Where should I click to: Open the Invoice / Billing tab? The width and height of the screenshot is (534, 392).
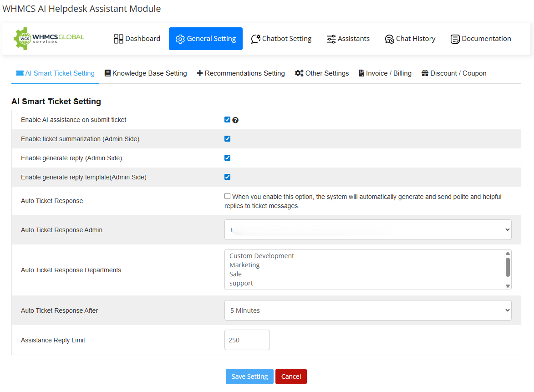tap(385, 73)
